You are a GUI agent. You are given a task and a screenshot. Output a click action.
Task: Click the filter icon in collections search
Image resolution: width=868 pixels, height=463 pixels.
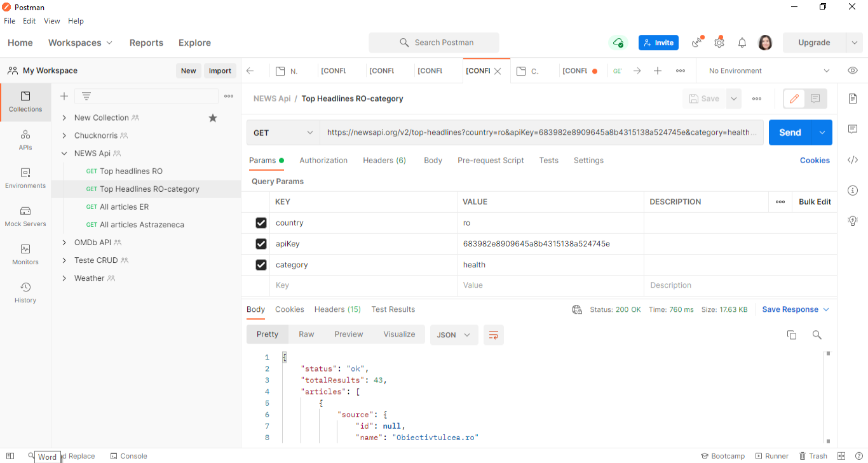tap(86, 96)
